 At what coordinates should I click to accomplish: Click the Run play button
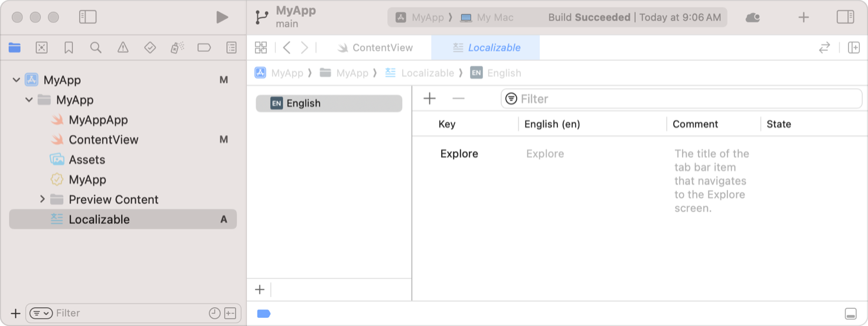click(x=222, y=17)
